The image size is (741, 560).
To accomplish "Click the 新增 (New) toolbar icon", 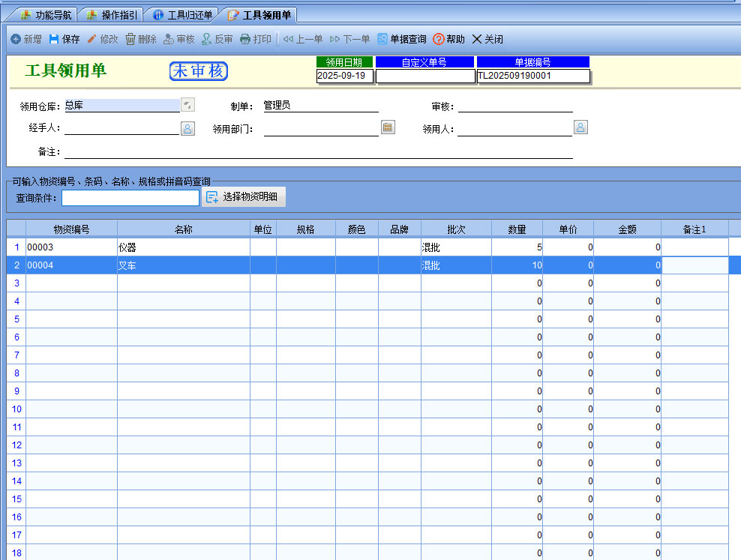I will coord(16,39).
